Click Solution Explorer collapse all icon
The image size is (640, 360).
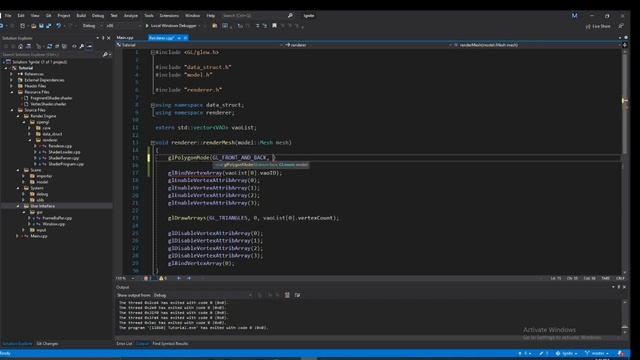(57, 46)
